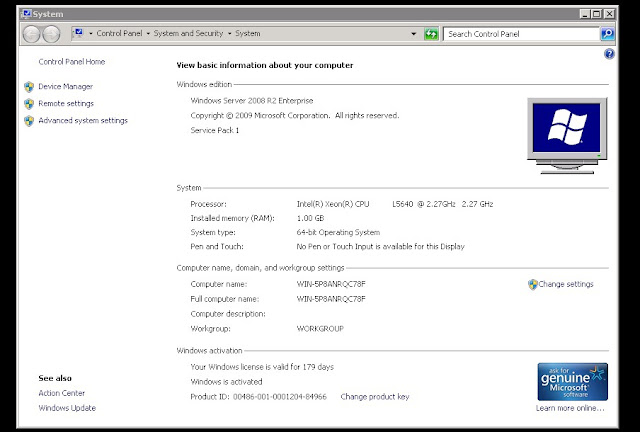Click Change product key link
Image resolution: width=640 pixels, height=432 pixels.
[x=375, y=396]
